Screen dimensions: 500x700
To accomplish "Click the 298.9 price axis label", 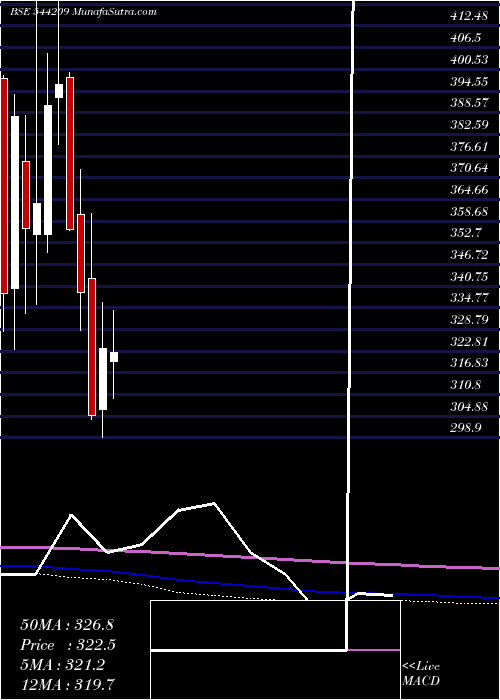I will [465, 429].
